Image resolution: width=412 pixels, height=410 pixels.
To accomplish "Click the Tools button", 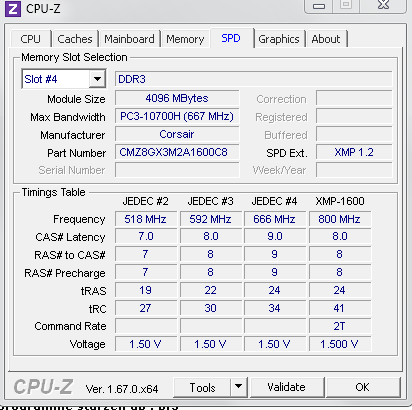I will tap(202, 387).
